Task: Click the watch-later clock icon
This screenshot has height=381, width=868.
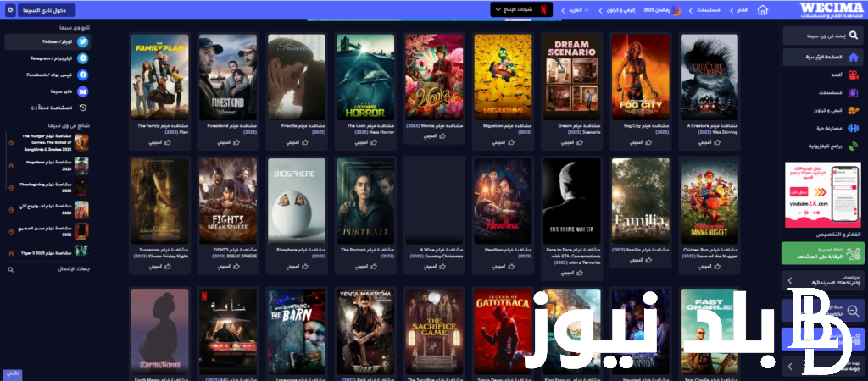Action: pyautogui.click(x=82, y=108)
